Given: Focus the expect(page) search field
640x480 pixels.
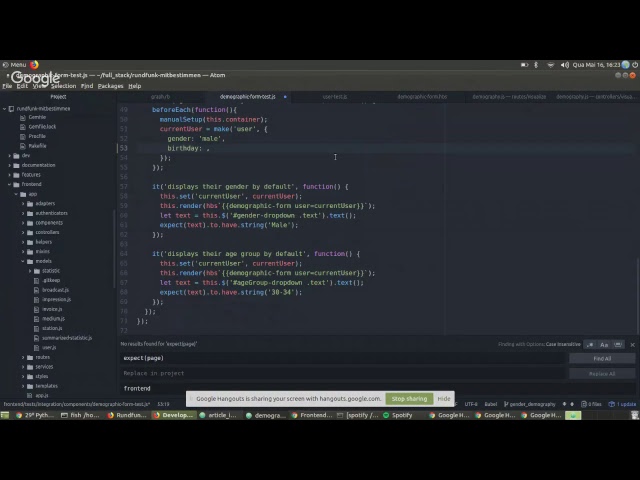Looking at the screenshot, I should point(343,358).
